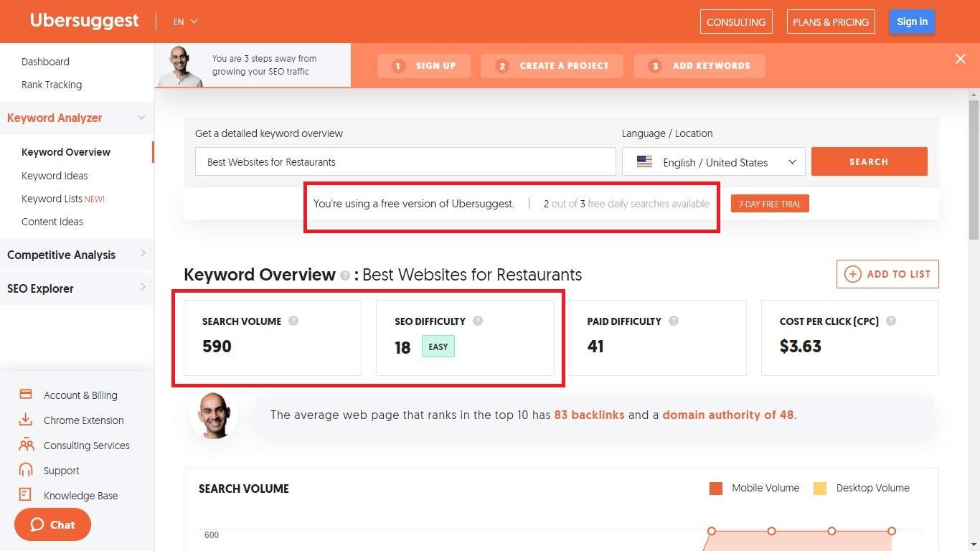Click the domain authority of 48 link
This screenshot has width=980, height=551.
pos(728,415)
